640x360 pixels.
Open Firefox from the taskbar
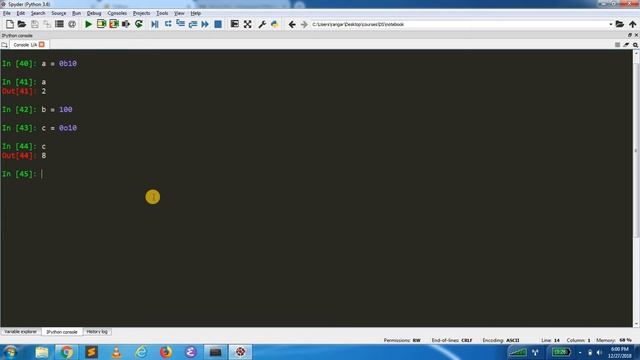click(166, 352)
